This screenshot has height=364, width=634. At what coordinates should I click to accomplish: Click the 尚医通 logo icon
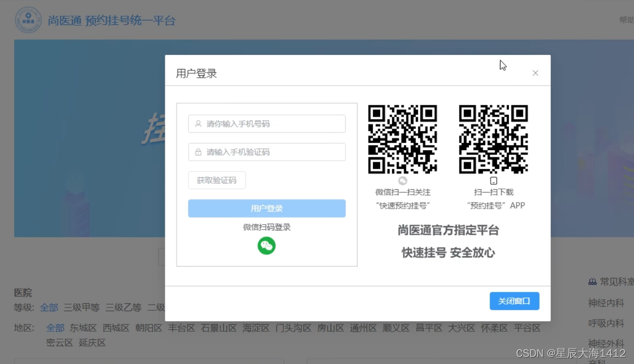[29, 20]
